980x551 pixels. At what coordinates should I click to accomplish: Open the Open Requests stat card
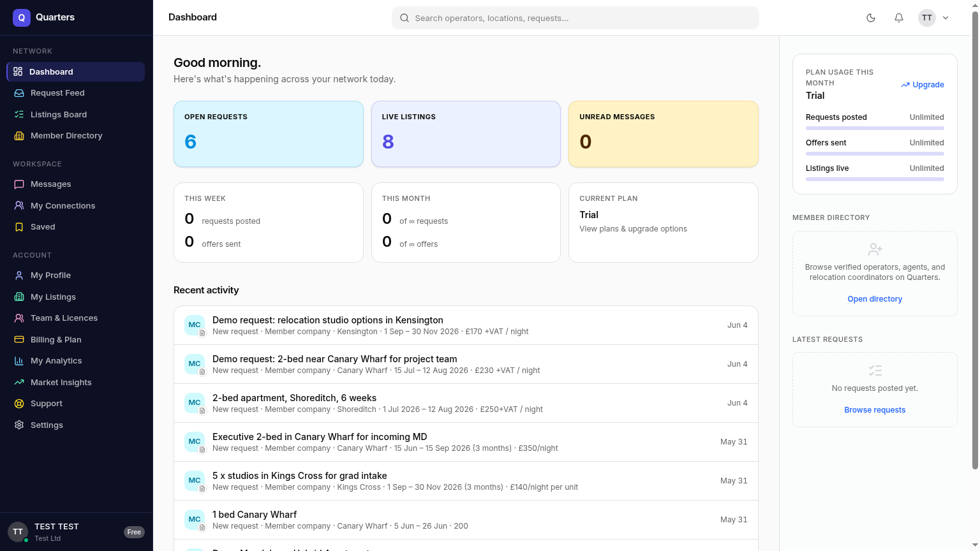[269, 134]
